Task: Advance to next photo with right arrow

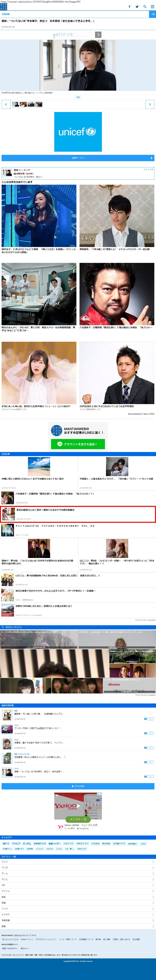Action: tap(150, 104)
